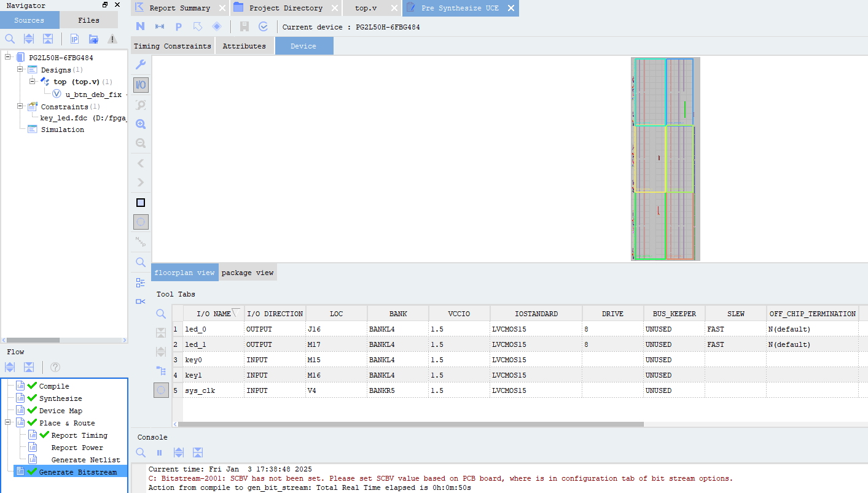Click the add file icon above the sources tree
The width and height of the screenshot is (868, 493).
point(93,38)
